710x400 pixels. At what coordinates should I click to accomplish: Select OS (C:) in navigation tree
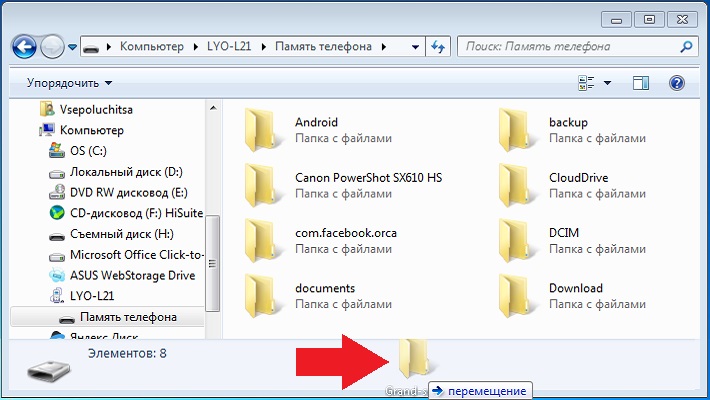(88, 150)
